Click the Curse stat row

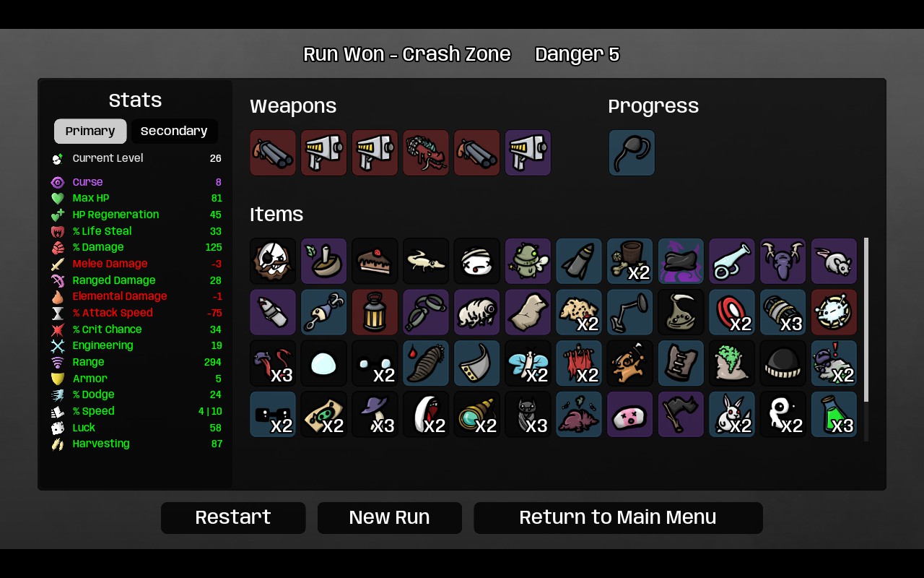point(136,182)
